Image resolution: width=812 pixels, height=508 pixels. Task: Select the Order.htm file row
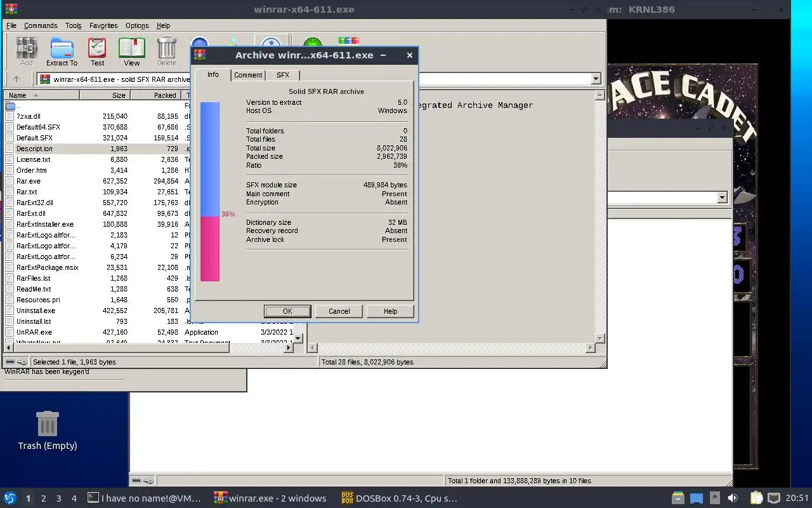click(96, 170)
